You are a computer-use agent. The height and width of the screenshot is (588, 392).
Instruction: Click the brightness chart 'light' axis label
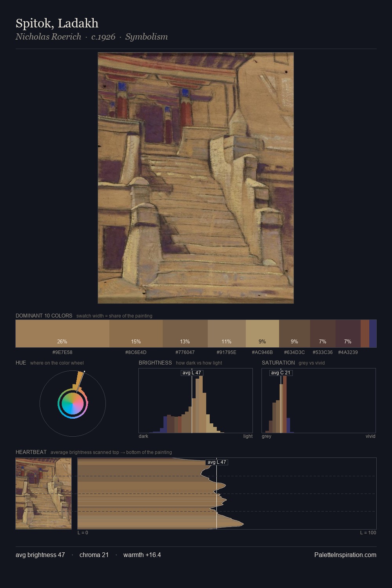click(x=248, y=436)
